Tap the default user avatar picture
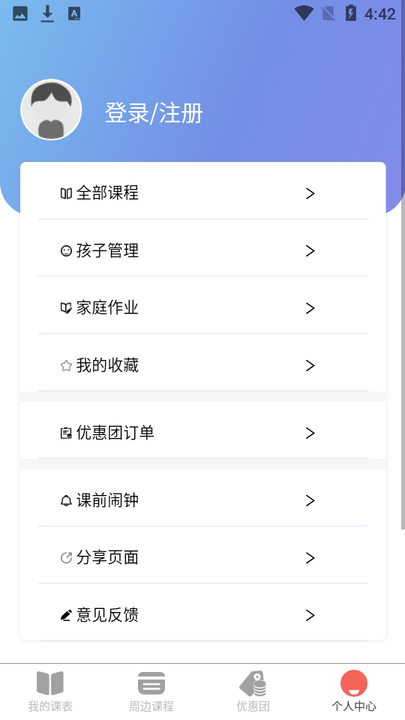Viewport: 405px width, 720px height. point(51,110)
